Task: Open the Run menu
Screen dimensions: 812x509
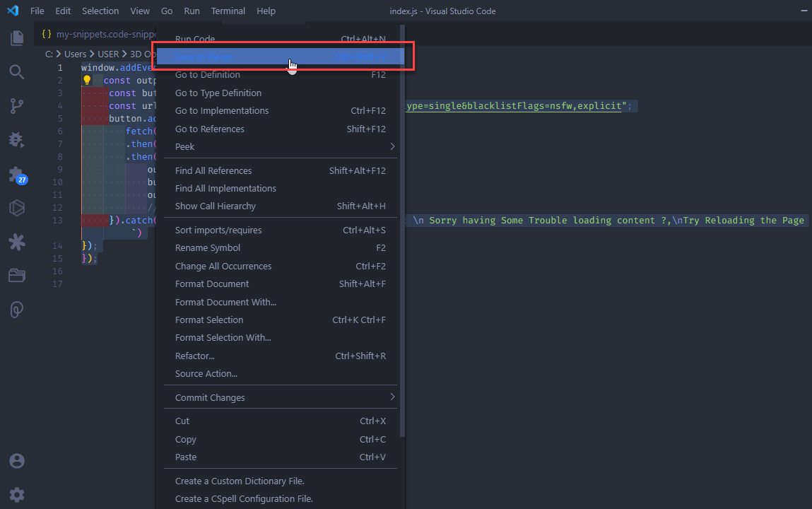Action: 192,11
